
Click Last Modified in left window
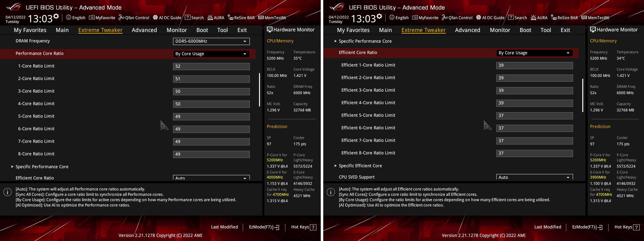pyautogui.click(x=225, y=227)
